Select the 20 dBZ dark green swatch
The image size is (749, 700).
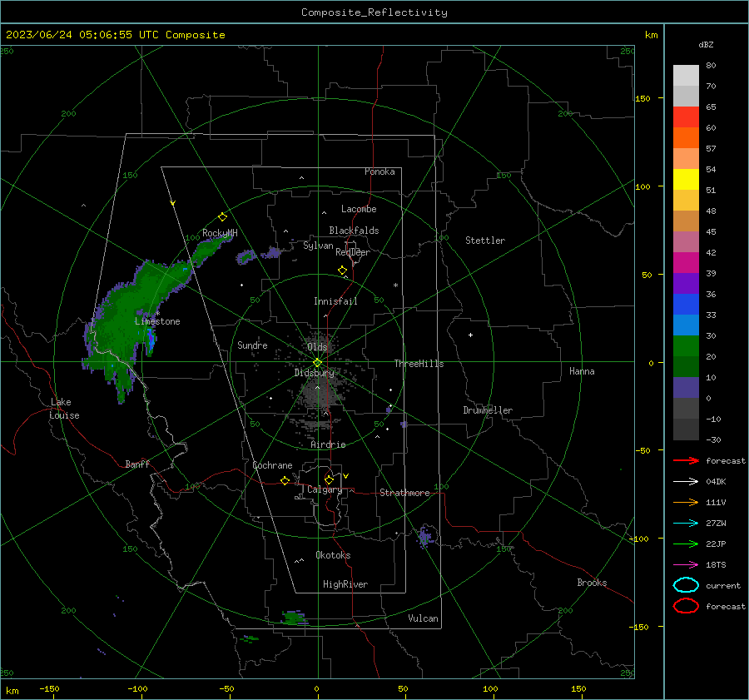click(686, 366)
